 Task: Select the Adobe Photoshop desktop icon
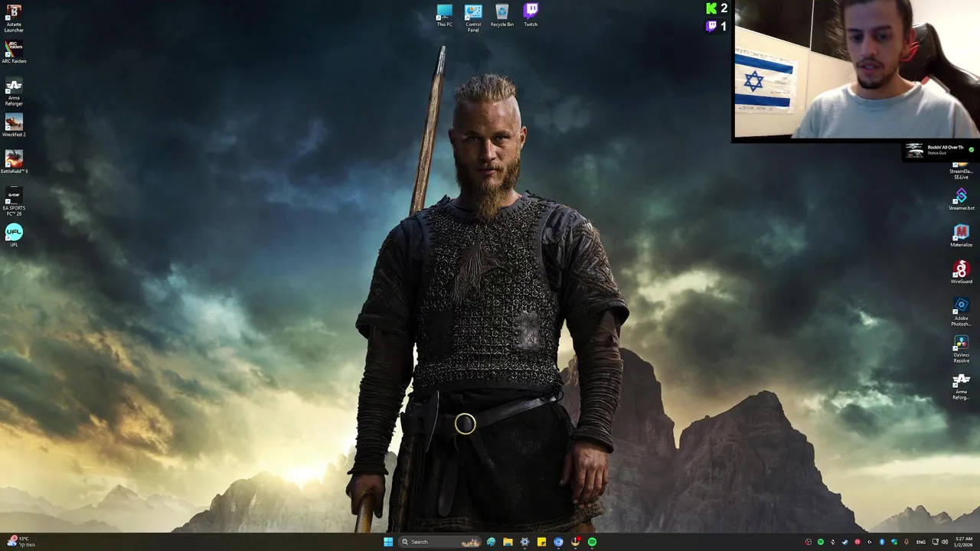(962, 312)
